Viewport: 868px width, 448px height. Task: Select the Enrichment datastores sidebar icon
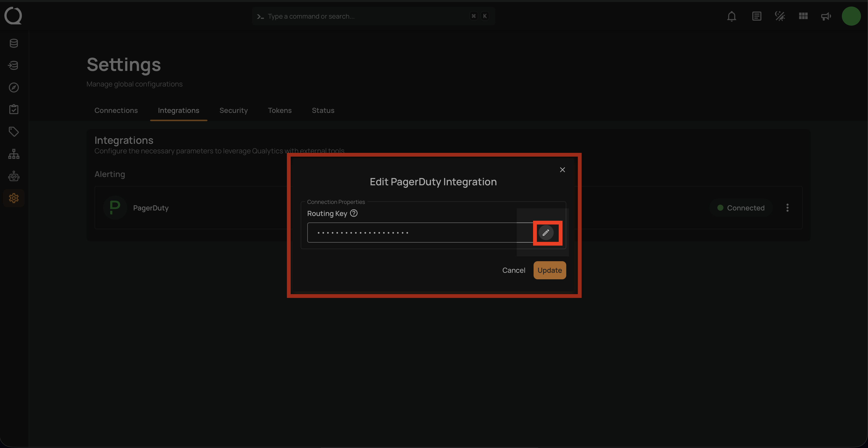pos(14,65)
